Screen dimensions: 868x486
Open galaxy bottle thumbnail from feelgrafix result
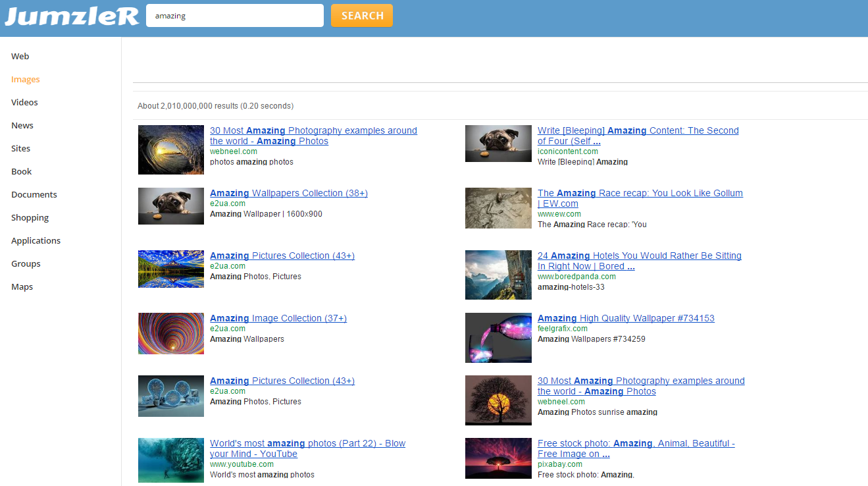click(x=498, y=337)
